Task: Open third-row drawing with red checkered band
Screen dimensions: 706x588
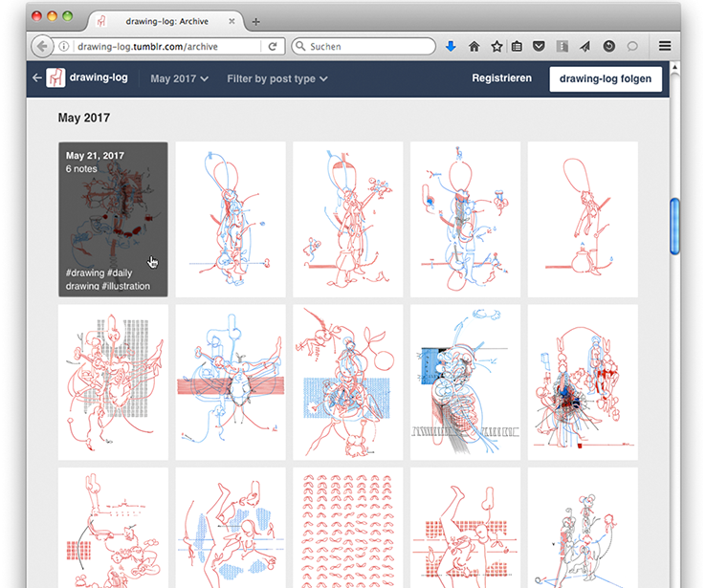Action: pyautogui.click(x=465, y=528)
